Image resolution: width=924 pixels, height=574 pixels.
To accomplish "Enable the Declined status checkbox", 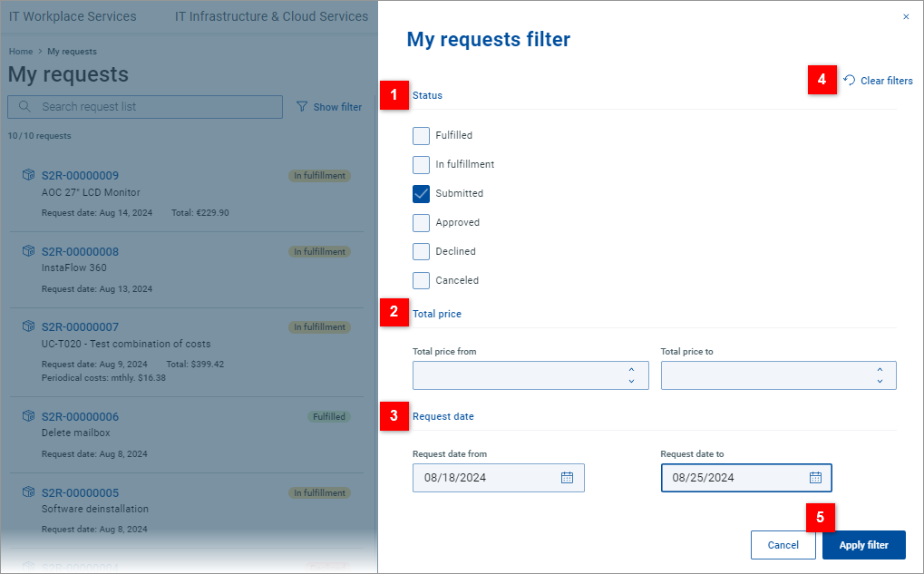I will 421,252.
